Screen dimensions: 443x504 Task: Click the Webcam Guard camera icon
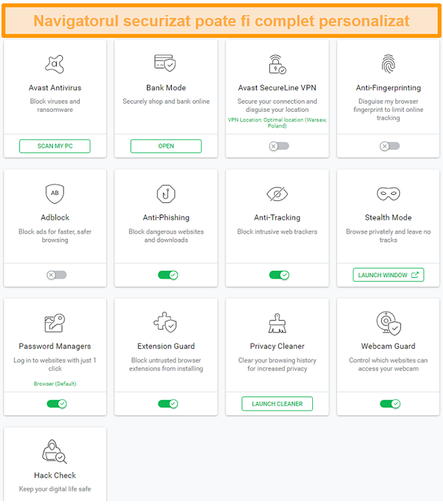coord(388,323)
